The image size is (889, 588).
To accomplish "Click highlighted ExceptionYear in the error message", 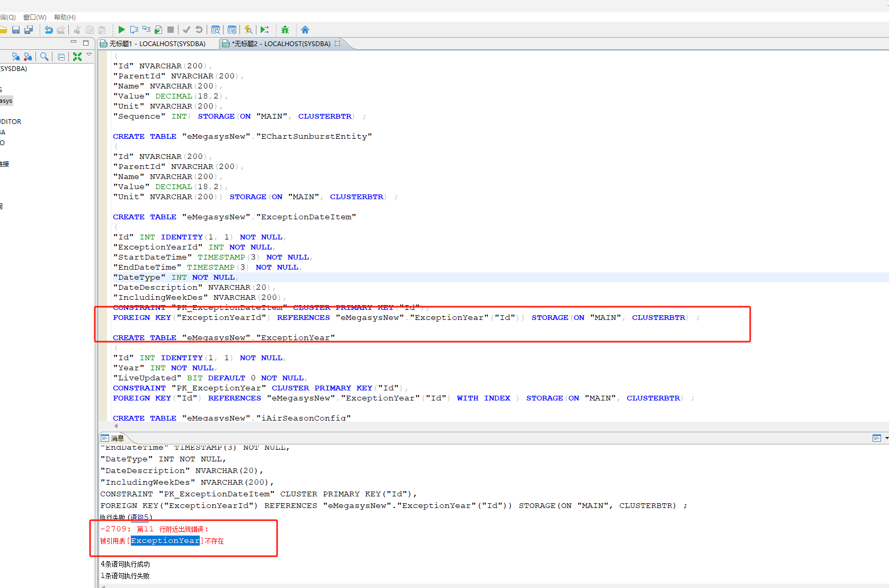I will 165,541.
